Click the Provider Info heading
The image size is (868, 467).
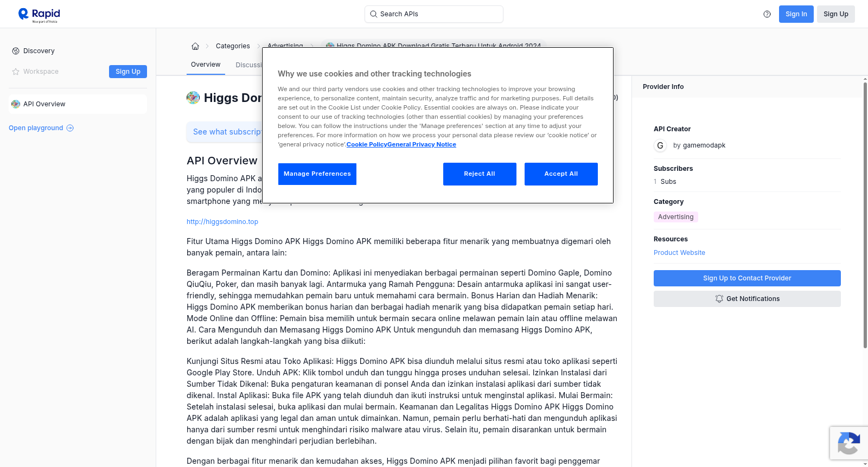[x=663, y=87]
